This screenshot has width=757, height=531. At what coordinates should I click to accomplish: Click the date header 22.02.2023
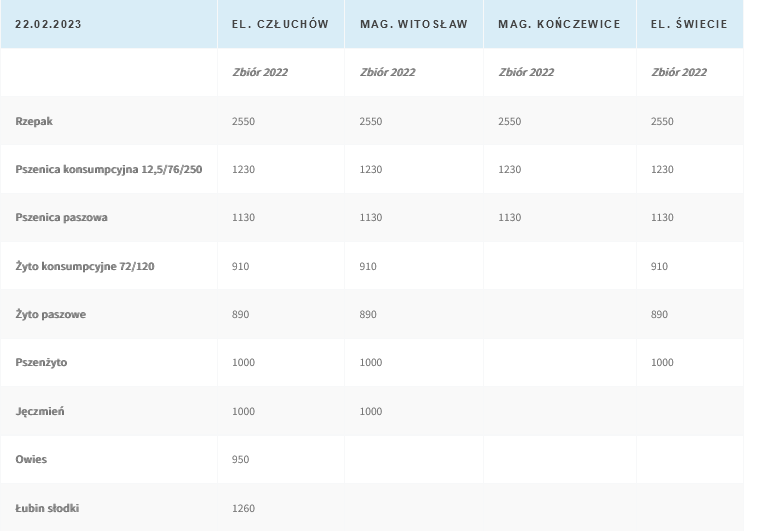[49, 23]
